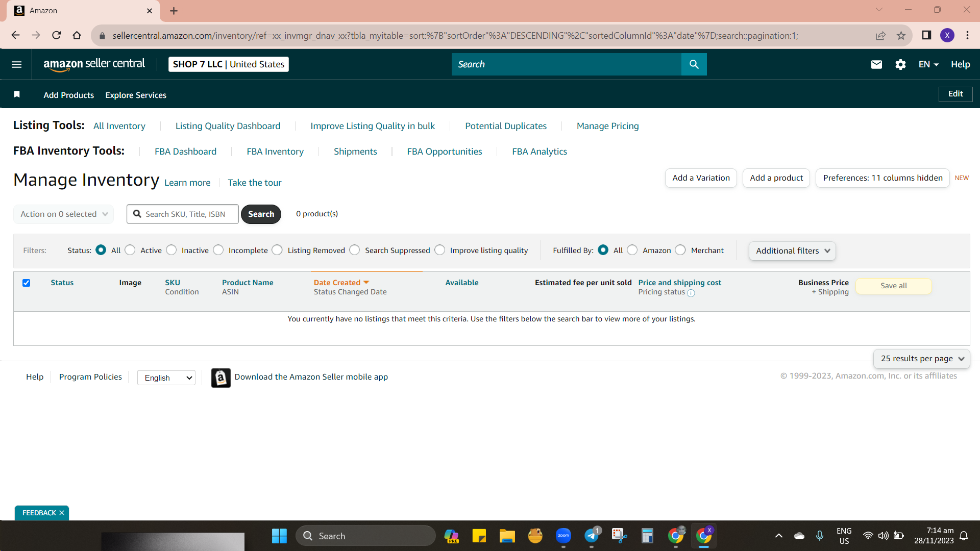Open Zoom from the taskbar
This screenshot has height=551, width=980.
pos(563,536)
